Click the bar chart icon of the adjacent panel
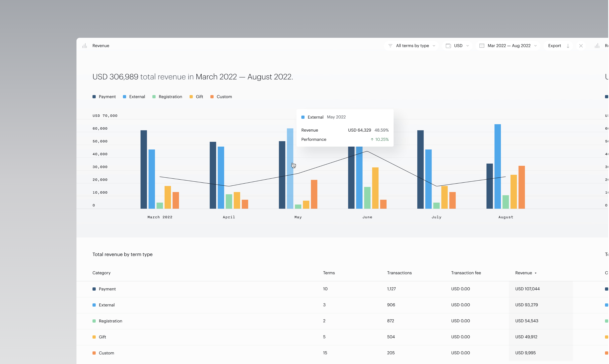Image resolution: width=609 pixels, height=364 pixels. (x=597, y=46)
